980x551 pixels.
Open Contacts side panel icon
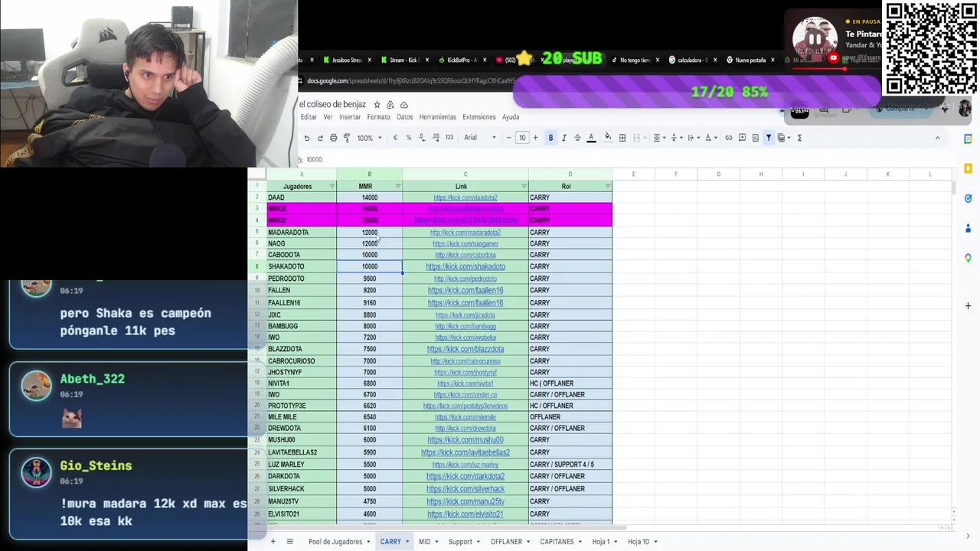click(968, 228)
